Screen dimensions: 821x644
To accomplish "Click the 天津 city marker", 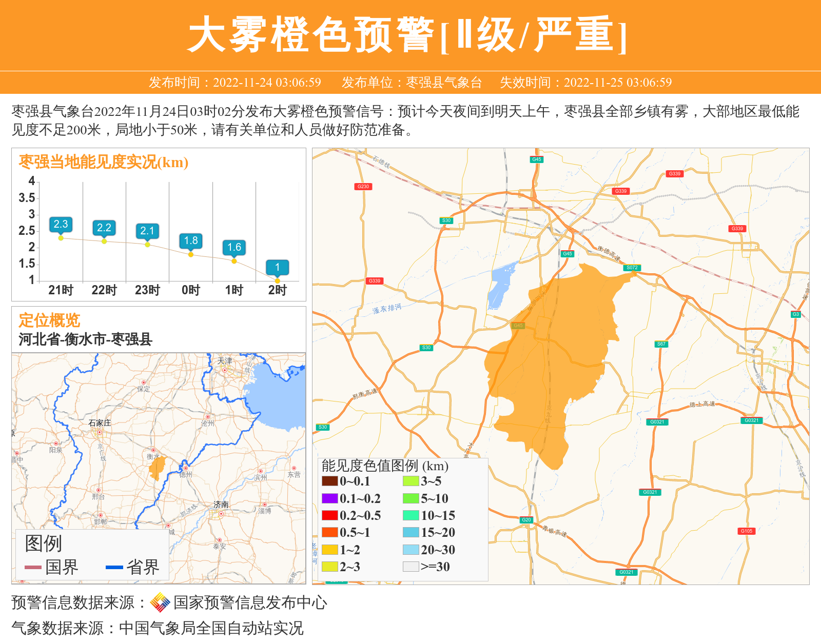I will (x=224, y=370).
